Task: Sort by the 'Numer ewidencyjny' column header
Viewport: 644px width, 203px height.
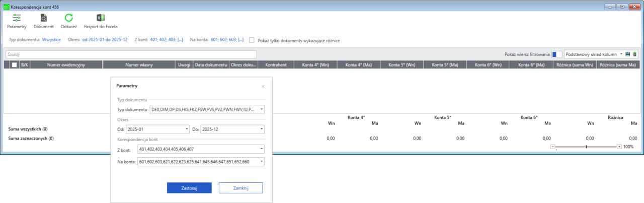Action: 66,64
